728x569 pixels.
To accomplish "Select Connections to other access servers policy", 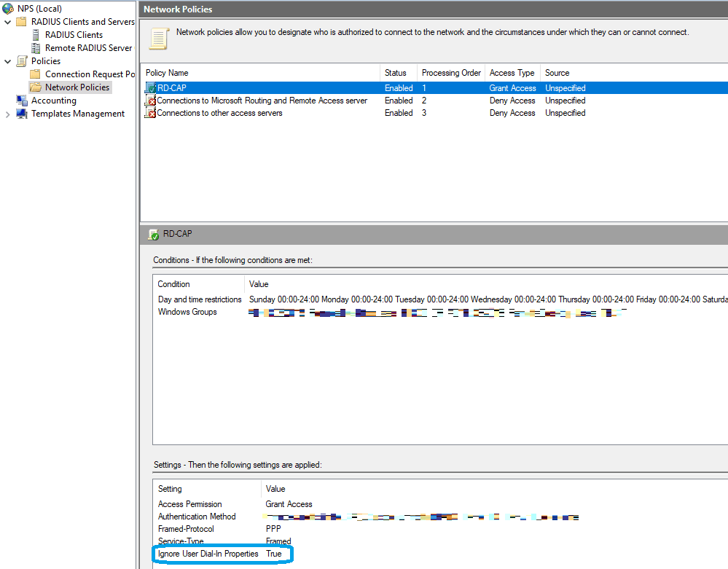I will (219, 113).
